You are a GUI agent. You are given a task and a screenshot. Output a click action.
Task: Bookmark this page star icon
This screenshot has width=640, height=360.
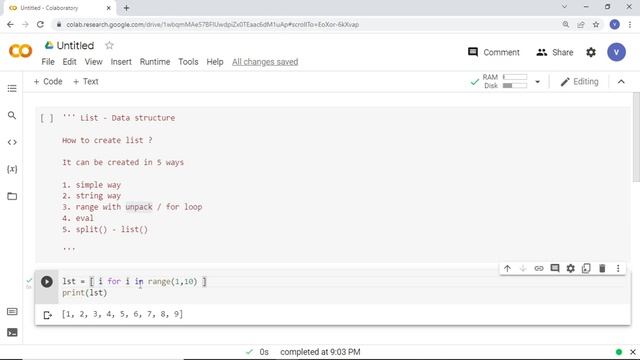(596, 24)
